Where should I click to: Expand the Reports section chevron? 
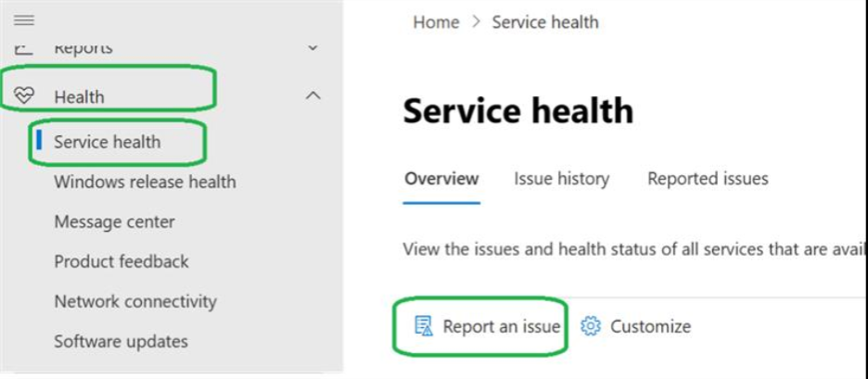tap(313, 47)
